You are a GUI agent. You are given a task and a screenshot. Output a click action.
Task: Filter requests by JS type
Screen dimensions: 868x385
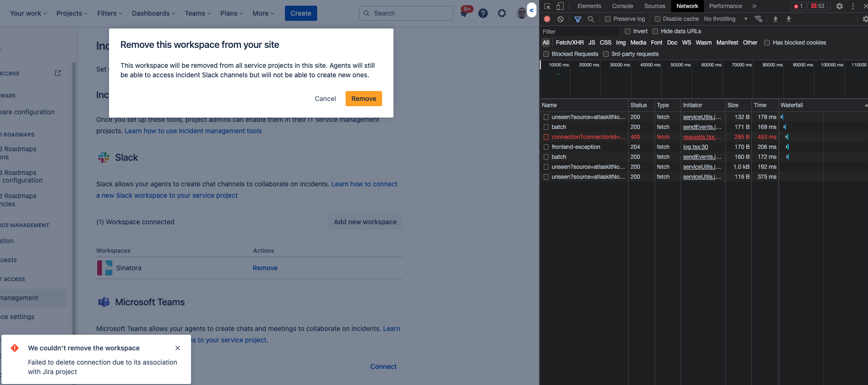[x=592, y=43]
